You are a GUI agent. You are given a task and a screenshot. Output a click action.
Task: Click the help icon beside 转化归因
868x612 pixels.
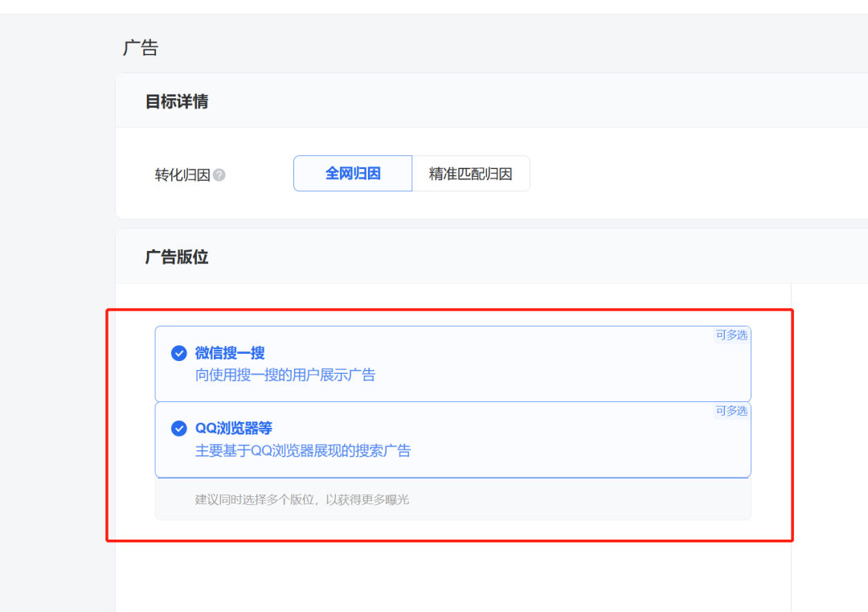[219, 175]
